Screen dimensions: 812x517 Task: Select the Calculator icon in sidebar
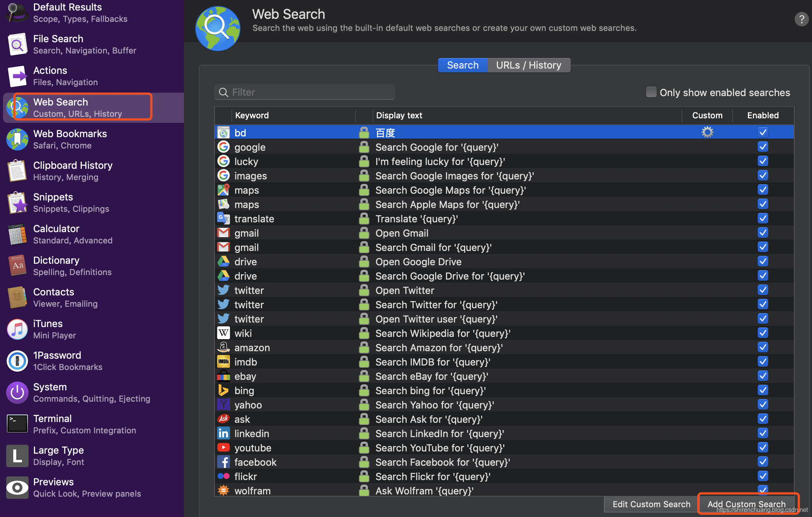click(x=17, y=234)
